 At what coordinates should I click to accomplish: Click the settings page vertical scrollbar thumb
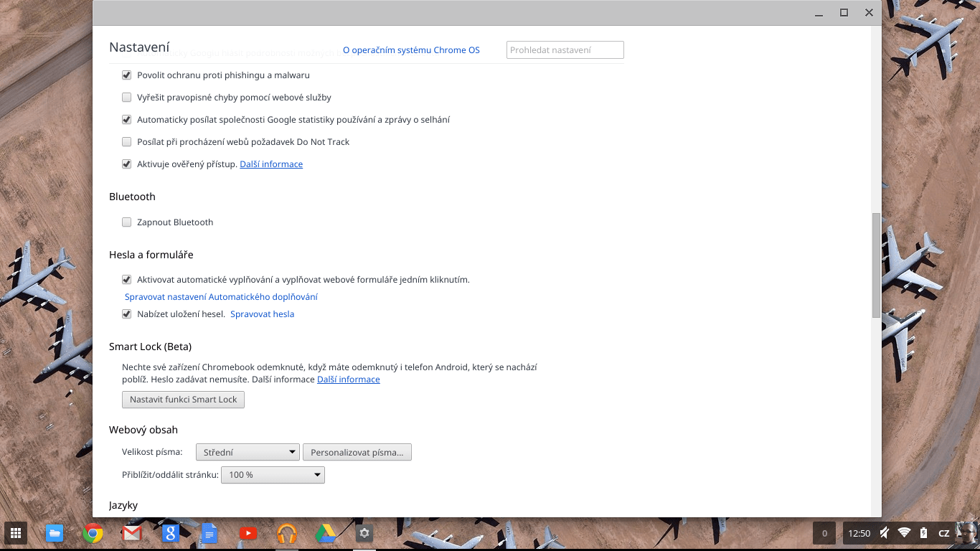pos(876,265)
